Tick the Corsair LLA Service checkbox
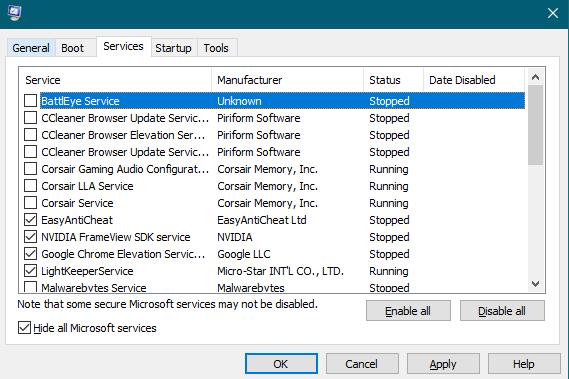This screenshot has width=569, height=379. tap(30, 186)
